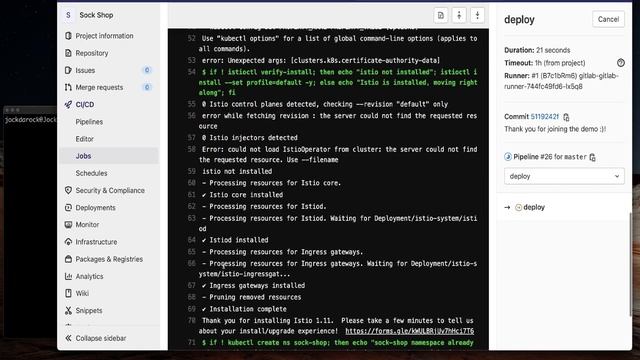Click the Merge requests count badge
This screenshot has height=360, width=640.
coord(147,87)
